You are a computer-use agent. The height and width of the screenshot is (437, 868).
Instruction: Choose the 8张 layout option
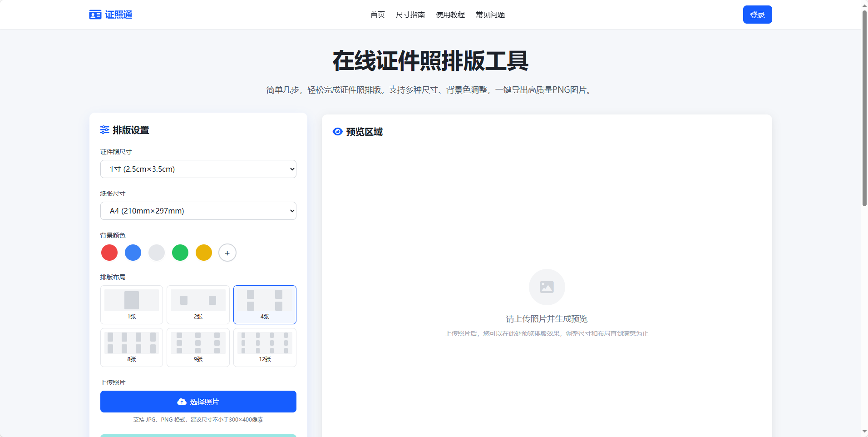click(x=132, y=348)
